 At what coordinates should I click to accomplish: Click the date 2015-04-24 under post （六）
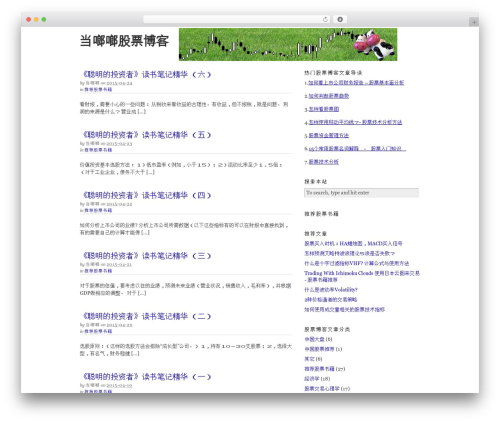tap(119, 83)
